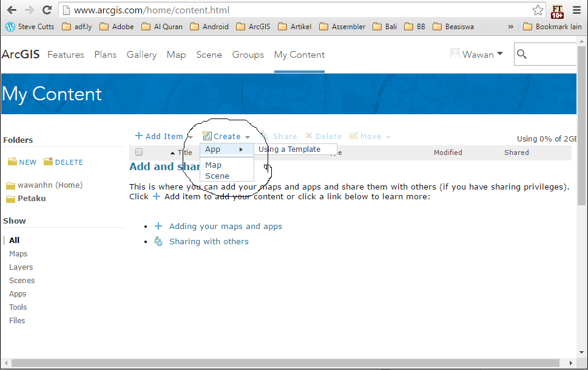Click the Move toolbar button
This screenshot has width=588, height=370.
[365, 136]
